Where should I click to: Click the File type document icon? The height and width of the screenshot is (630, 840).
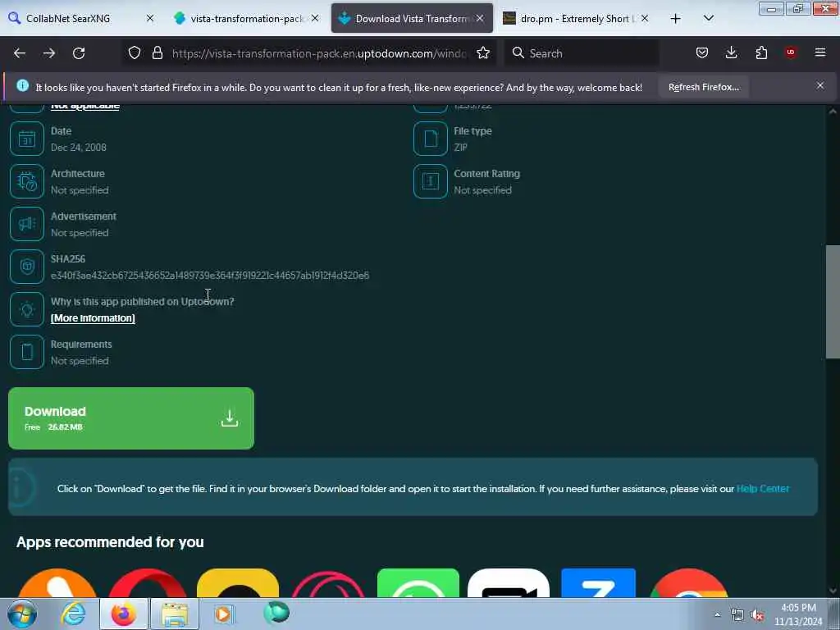[x=430, y=139]
